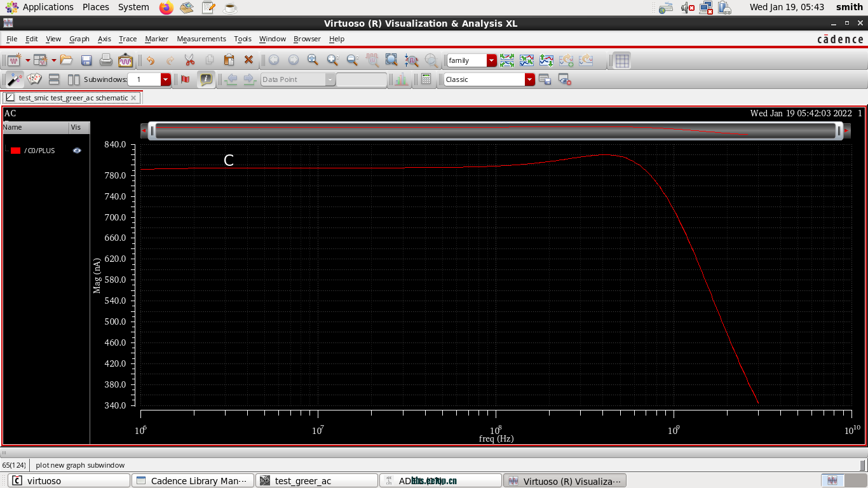Click the red flag marker icon
Viewport: 868px width, 488px height.
coord(186,79)
